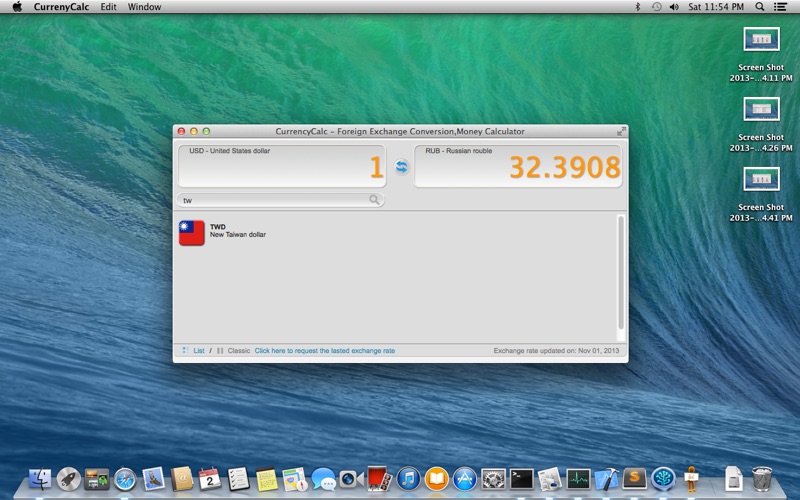This screenshot has width=800, height=500.
Task: Click the RUB Russian rouble result box
Action: (518, 166)
